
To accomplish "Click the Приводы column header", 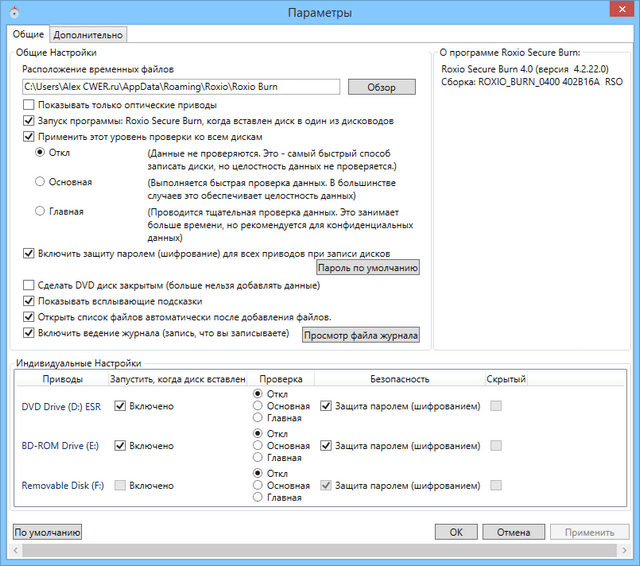I will [62, 379].
